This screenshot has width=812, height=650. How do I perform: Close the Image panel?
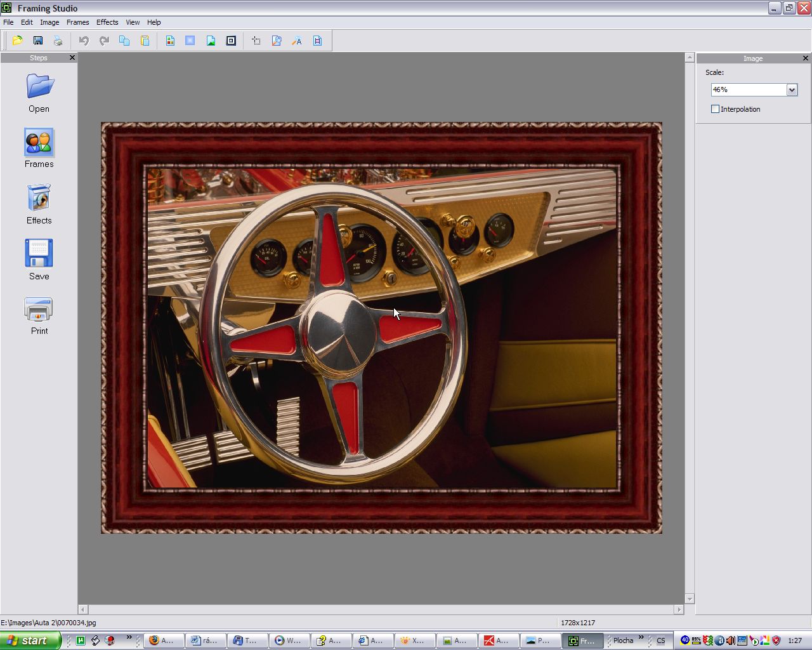pyautogui.click(x=806, y=58)
